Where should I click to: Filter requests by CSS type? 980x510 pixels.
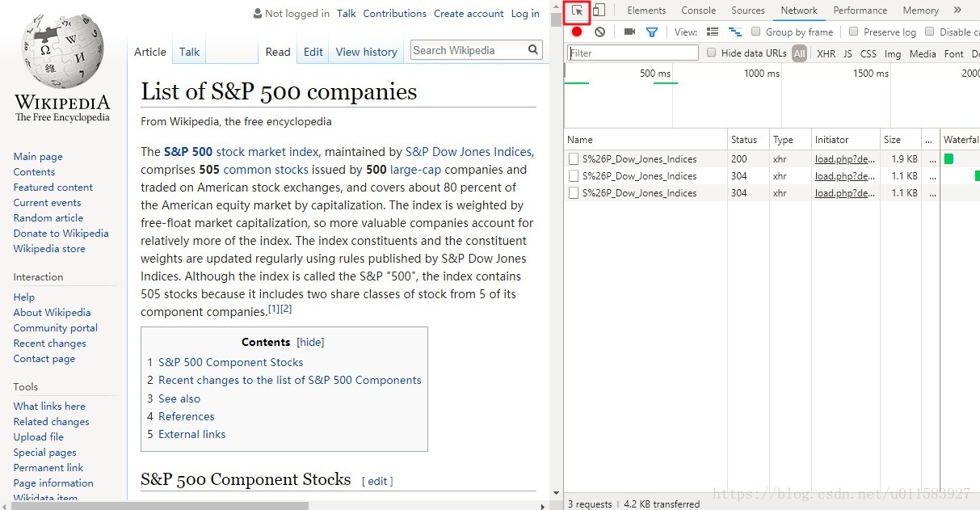coord(869,54)
